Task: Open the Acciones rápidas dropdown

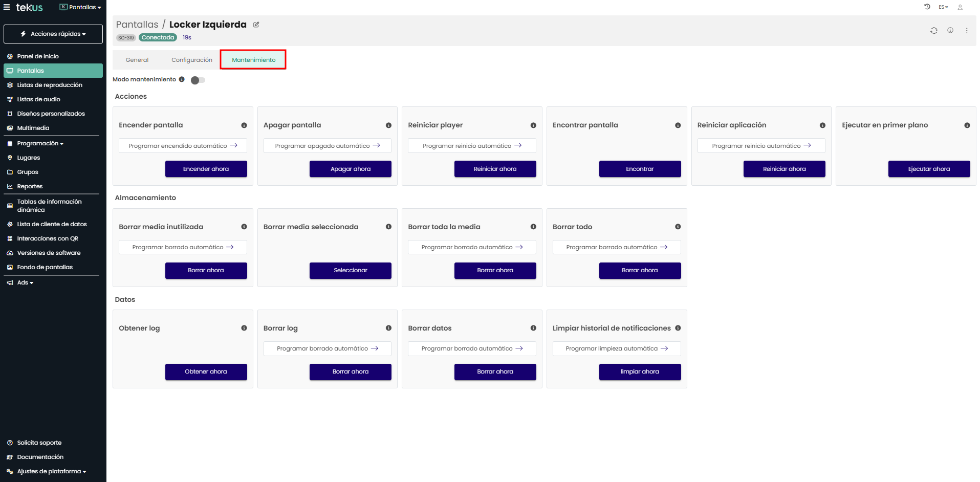Action: tap(53, 34)
